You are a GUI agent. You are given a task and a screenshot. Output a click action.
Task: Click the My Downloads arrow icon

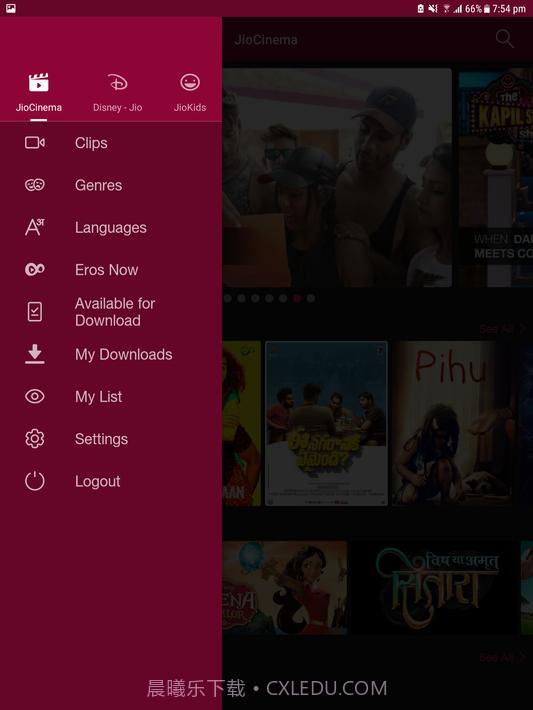(35, 354)
